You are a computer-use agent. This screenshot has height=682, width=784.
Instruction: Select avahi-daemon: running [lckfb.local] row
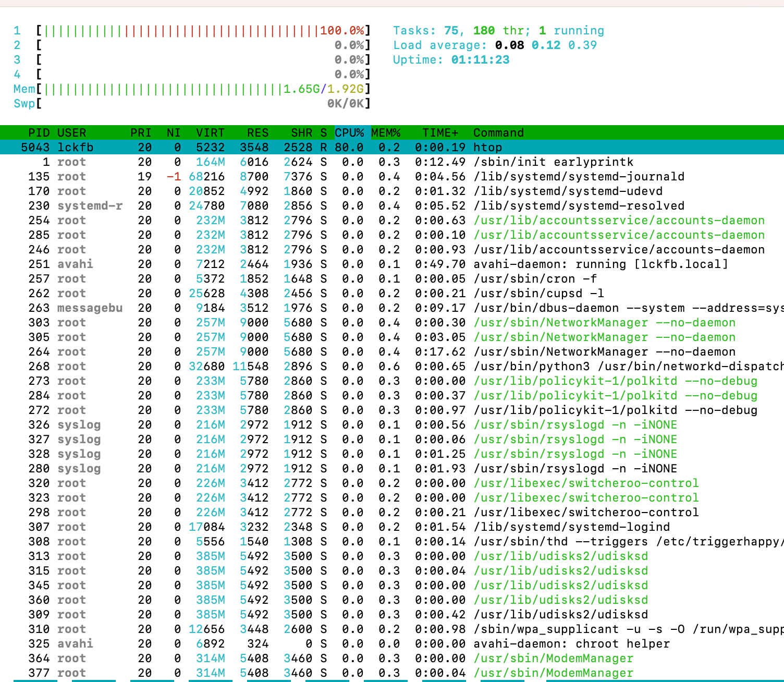point(392,264)
